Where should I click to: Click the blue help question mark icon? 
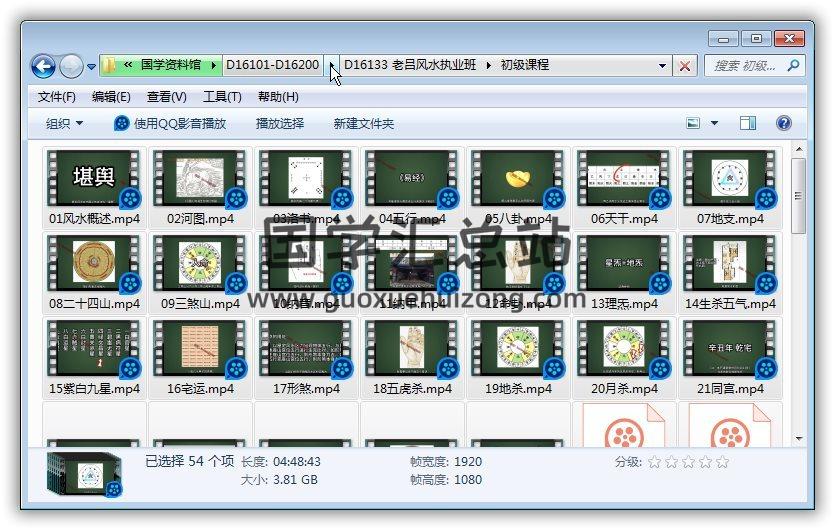784,123
